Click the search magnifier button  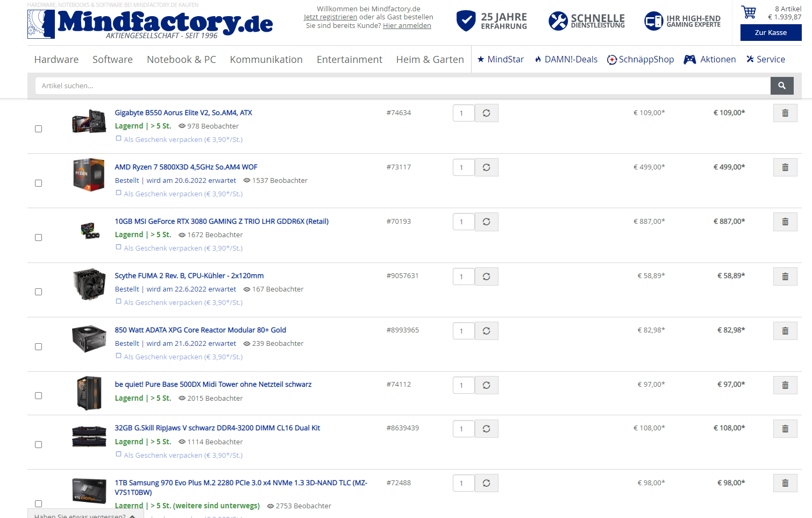782,86
